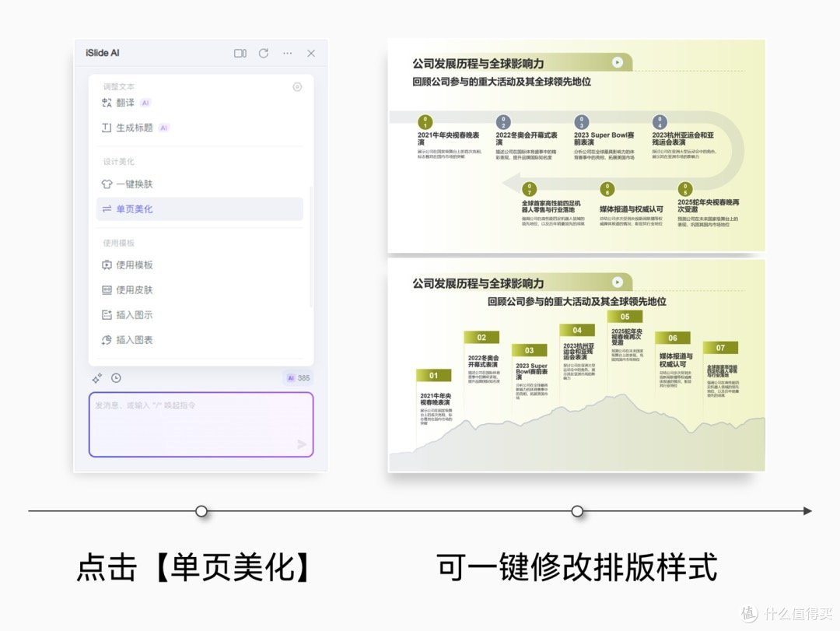840x631 pixels.
Task: Click the template icon beside 使用模板
Action: coord(107,265)
